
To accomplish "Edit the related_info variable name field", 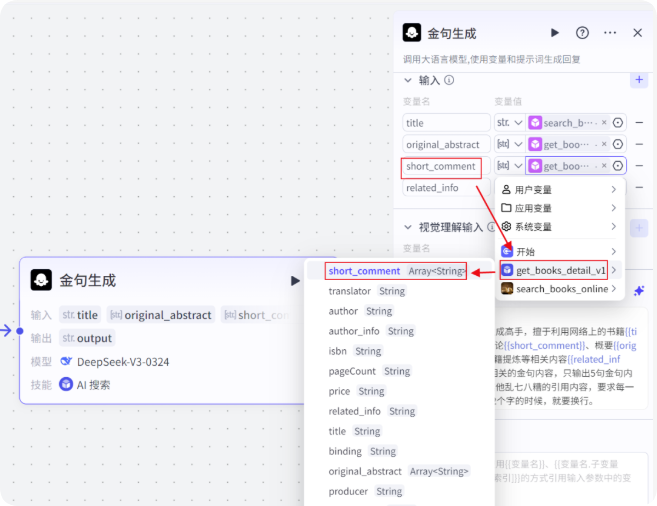I will pyautogui.click(x=446, y=188).
